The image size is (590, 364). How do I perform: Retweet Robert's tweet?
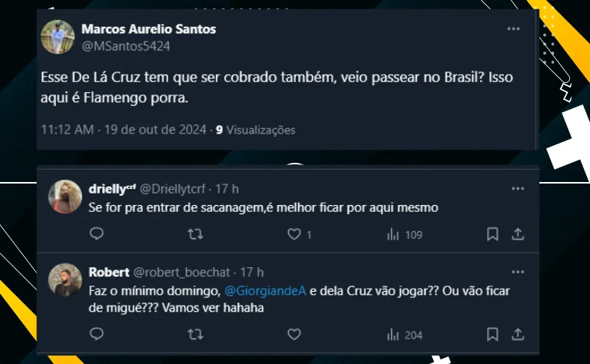(x=195, y=334)
